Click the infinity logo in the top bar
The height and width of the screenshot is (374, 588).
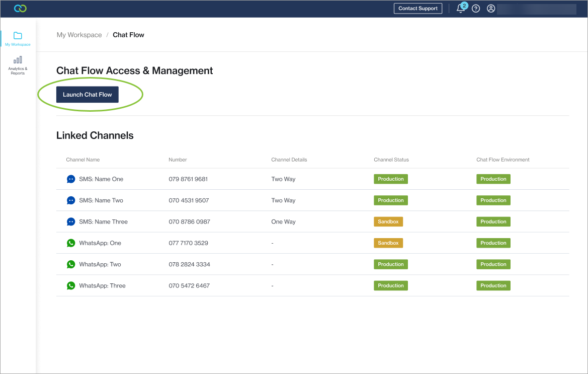click(x=20, y=8)
